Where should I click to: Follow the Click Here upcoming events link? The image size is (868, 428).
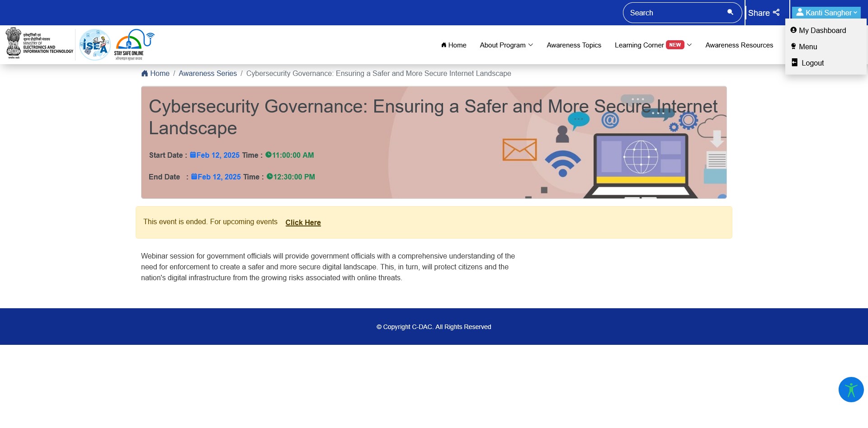pos(303,222)
